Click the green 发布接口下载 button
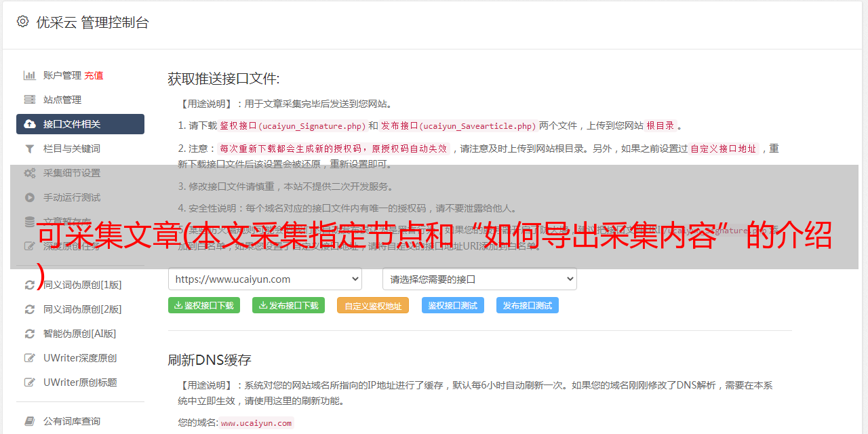Screen dimensions: 868x434 click(x=289, y=305)
